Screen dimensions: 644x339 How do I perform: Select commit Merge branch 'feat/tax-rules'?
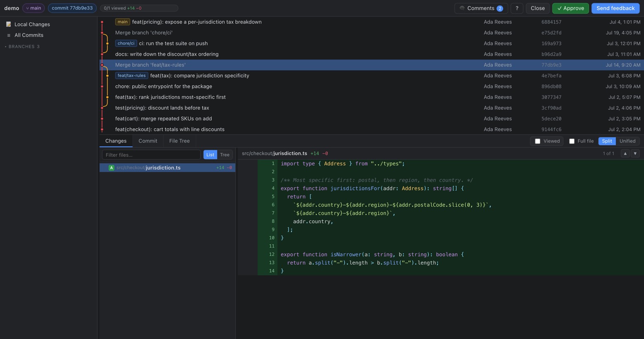click(x=372, y=65)
